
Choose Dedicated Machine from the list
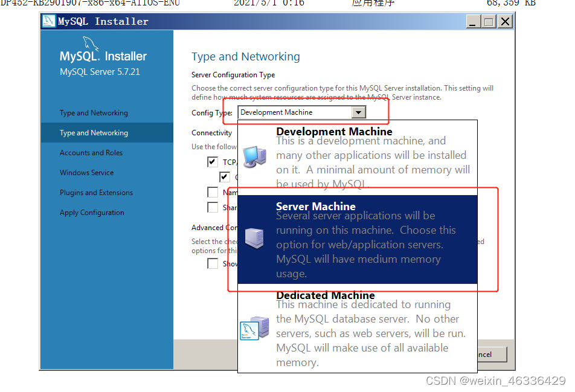[x=358, y=328]
